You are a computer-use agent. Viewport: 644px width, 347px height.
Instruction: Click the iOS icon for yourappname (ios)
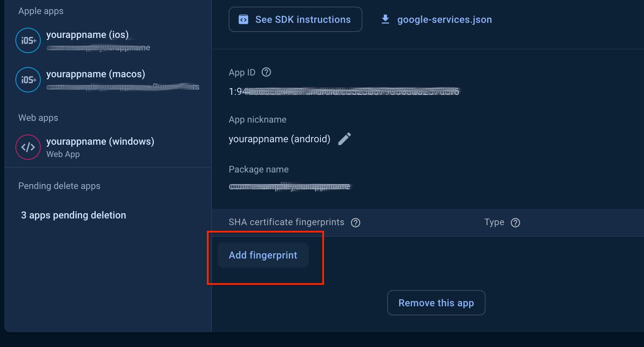tap(28, 40)
